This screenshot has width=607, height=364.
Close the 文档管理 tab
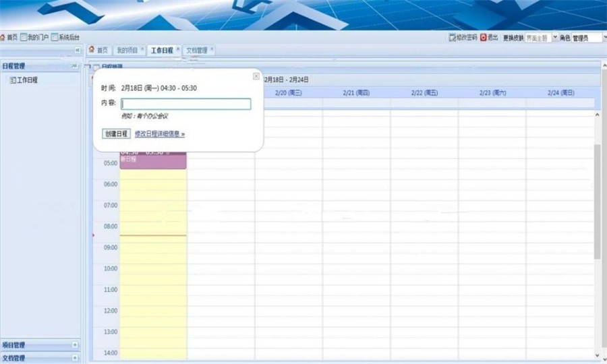coord(212,49)
